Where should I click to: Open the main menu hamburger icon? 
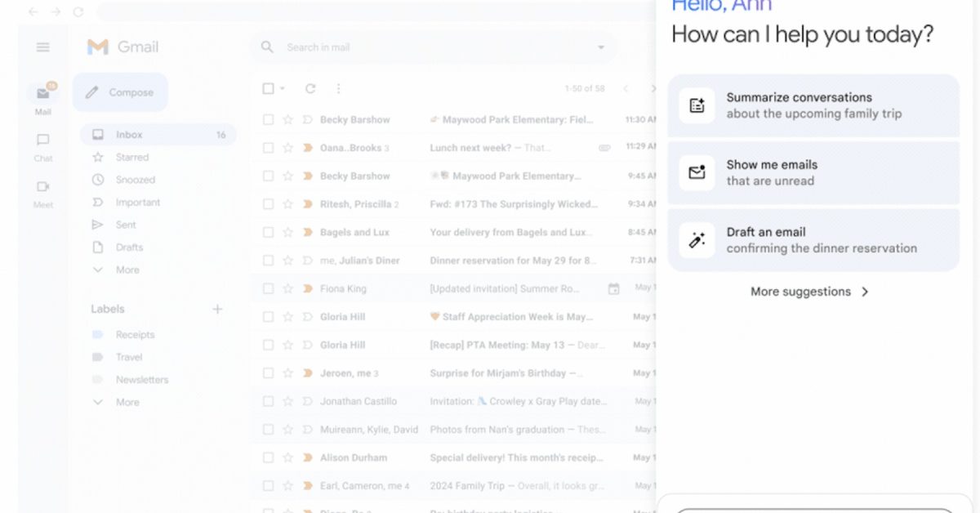(x=43, y=47)
